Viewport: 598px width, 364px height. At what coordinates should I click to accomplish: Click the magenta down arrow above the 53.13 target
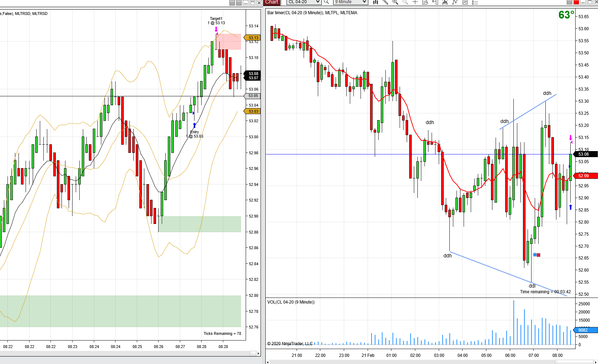pos(216,29)
